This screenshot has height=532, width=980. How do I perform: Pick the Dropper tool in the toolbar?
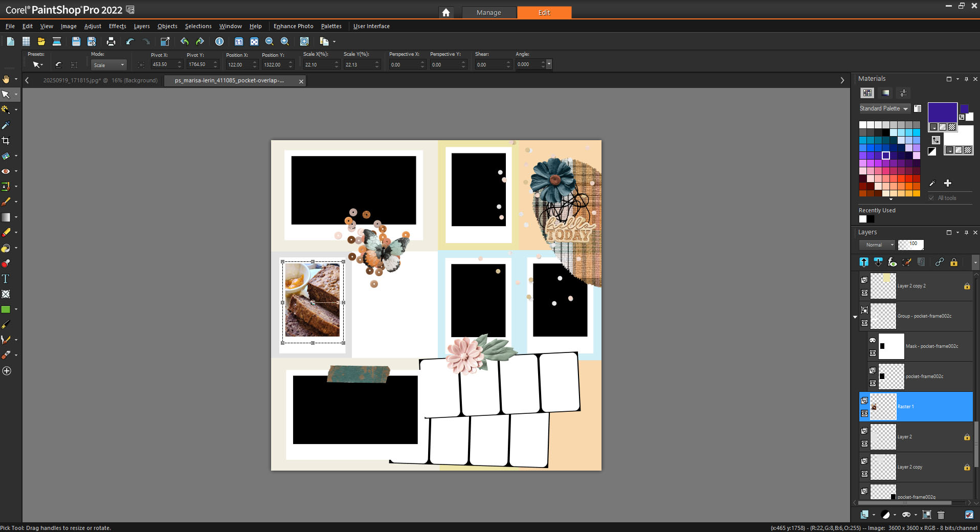pos(6,125)
